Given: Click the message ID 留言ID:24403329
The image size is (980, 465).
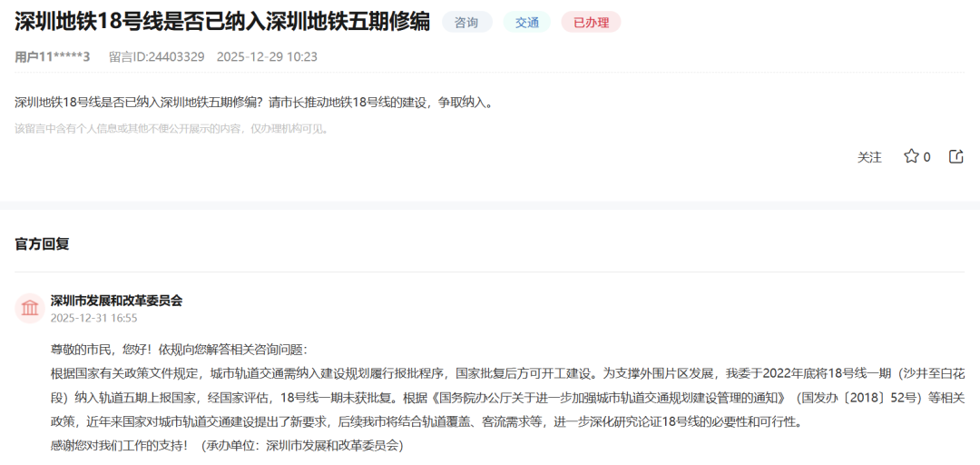Looking at the screenshot, I should click(156, 56).
